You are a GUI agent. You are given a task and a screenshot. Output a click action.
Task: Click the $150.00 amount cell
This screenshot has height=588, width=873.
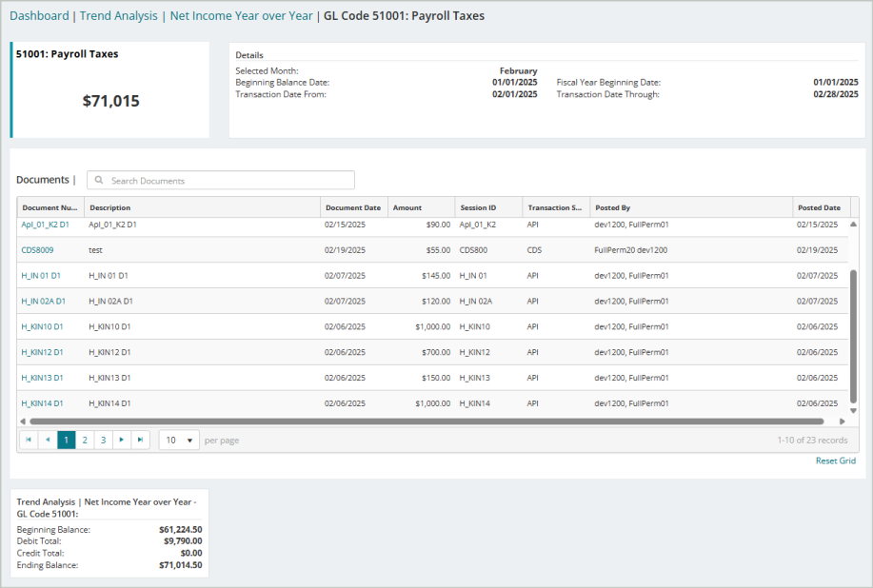coord(436,379)
